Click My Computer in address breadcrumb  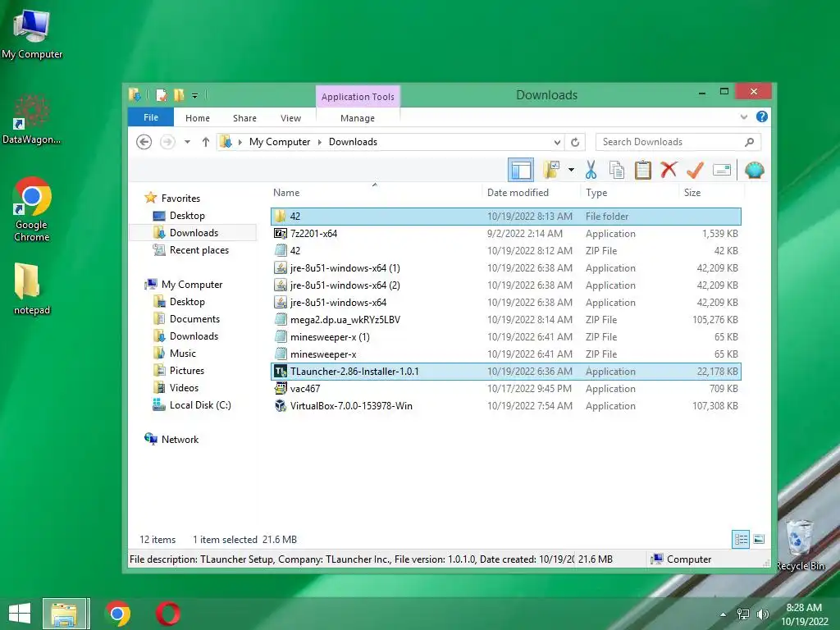[x=280, y=142]
